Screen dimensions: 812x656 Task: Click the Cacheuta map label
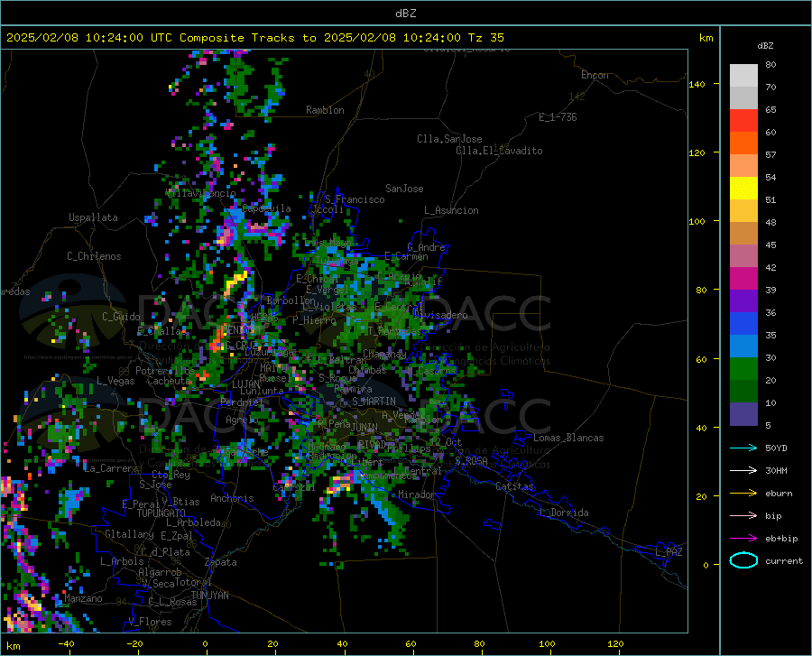[169, 381]
